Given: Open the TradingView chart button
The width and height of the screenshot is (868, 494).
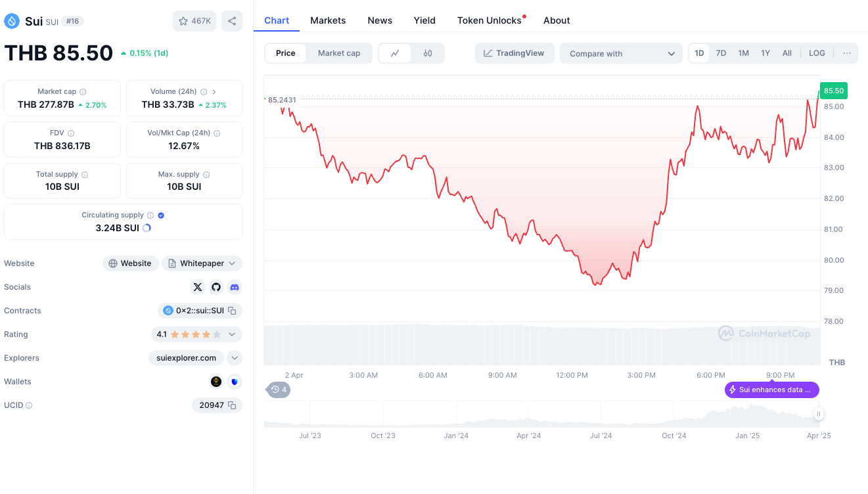Looking at the screenshot, I should (x=514, y=53).
